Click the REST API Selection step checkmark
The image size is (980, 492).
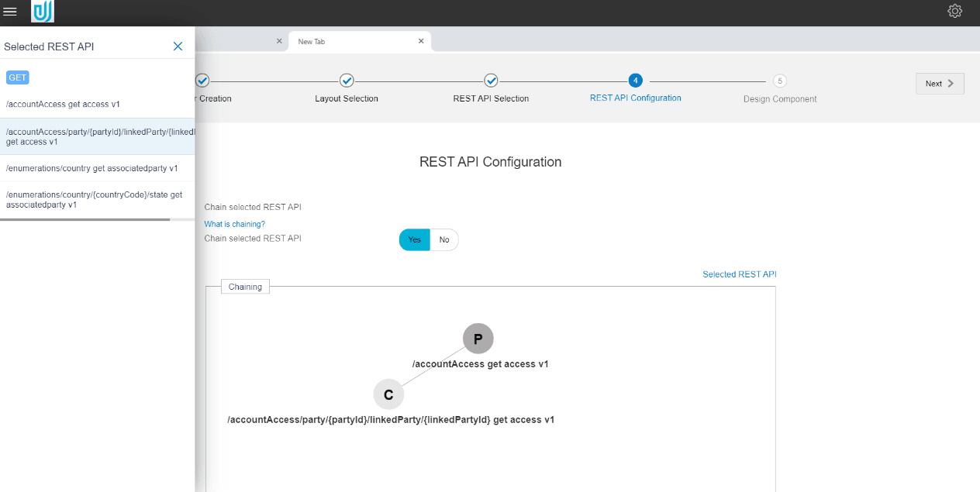click(491, 81)
